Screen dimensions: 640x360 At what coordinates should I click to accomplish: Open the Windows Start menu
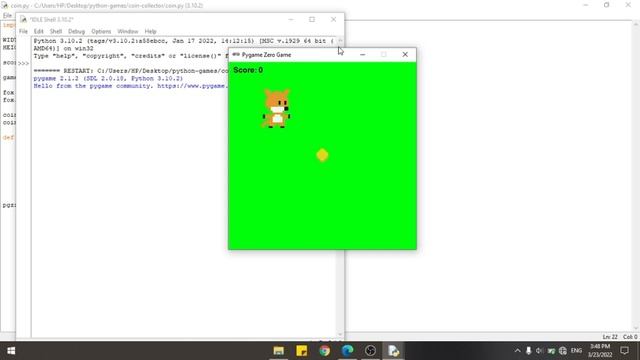point(11,351)
